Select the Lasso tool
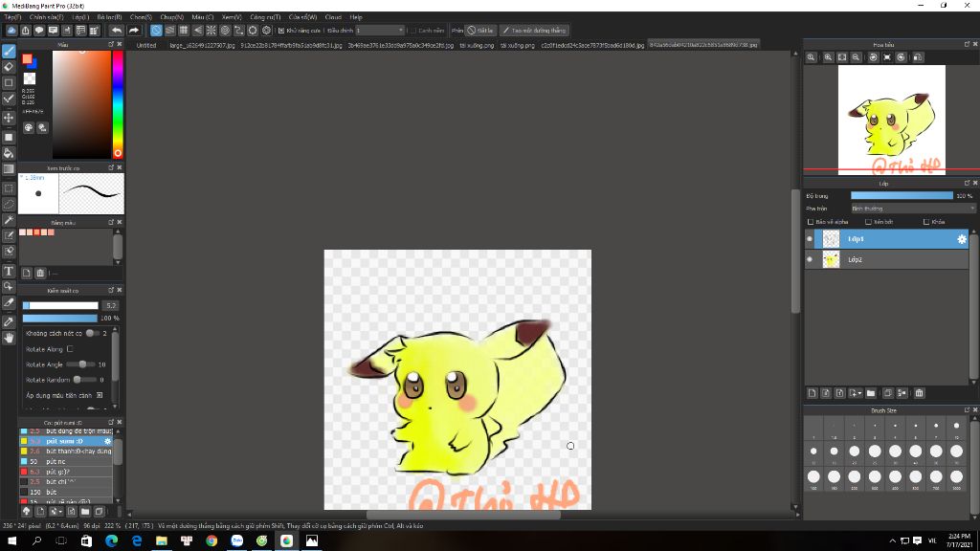The width and height of the screenshot is (980, 551). point(9,204)
